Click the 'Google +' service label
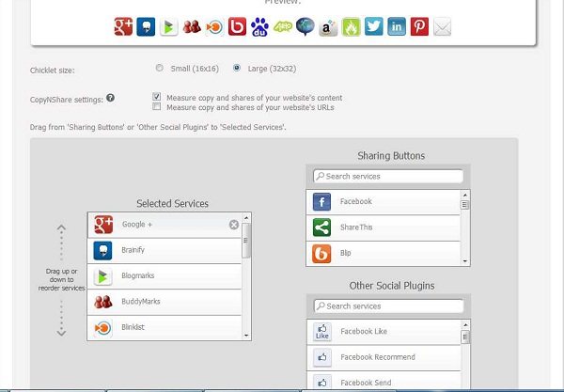564x392 pixels. click(137, 225)
